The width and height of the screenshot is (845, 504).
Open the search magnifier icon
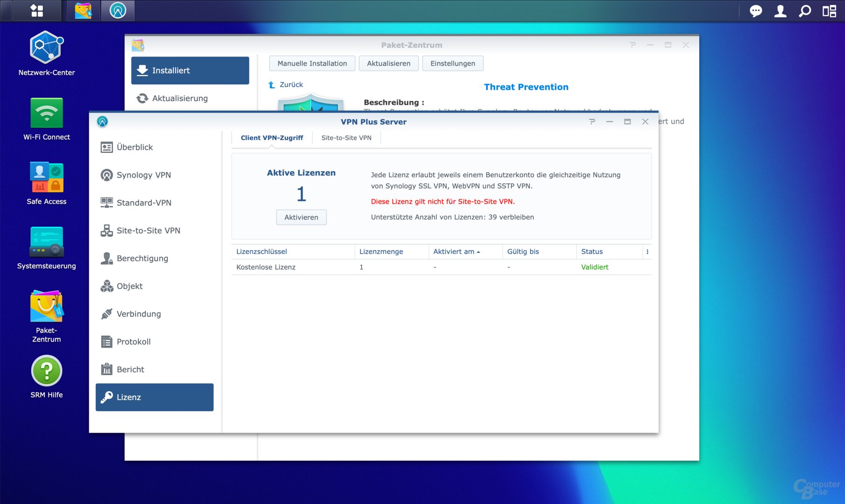point(804,11)
